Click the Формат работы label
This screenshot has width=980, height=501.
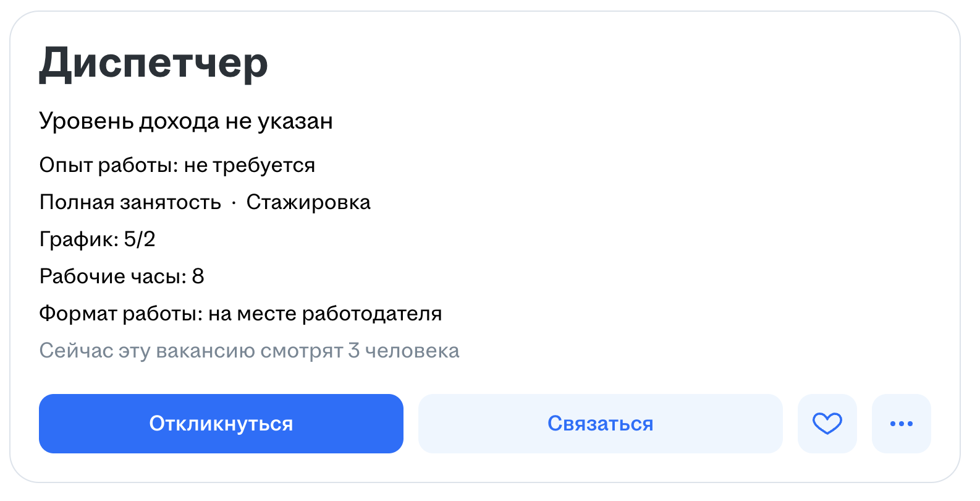point(120,314)
